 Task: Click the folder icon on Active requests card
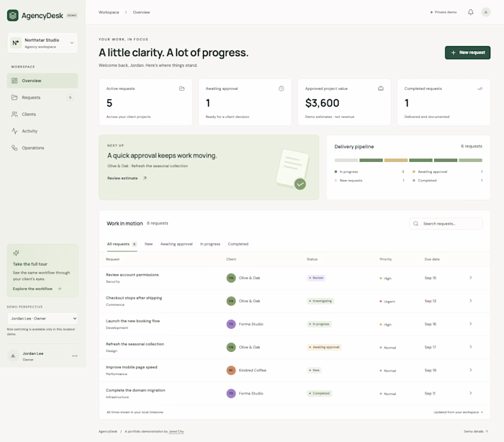click(182, 89)
